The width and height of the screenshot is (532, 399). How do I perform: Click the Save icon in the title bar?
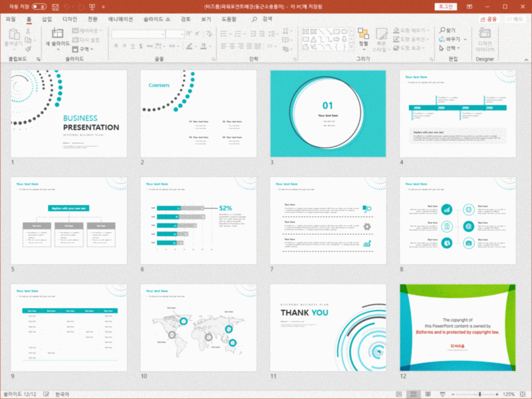(x=55, y=7)
